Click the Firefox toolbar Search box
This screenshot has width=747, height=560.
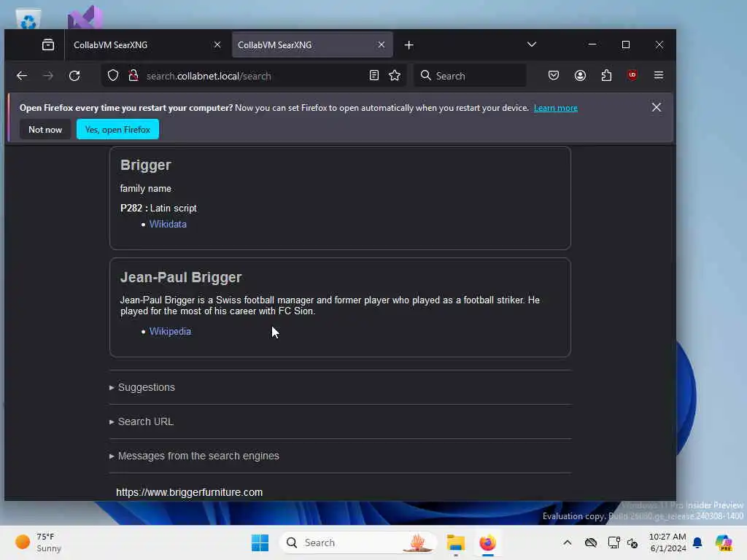[471, 76]
